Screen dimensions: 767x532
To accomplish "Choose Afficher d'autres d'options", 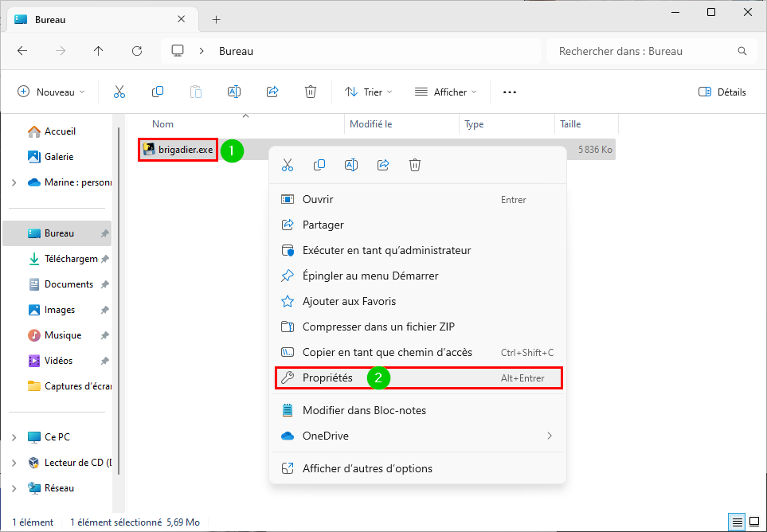I will 417,468.
